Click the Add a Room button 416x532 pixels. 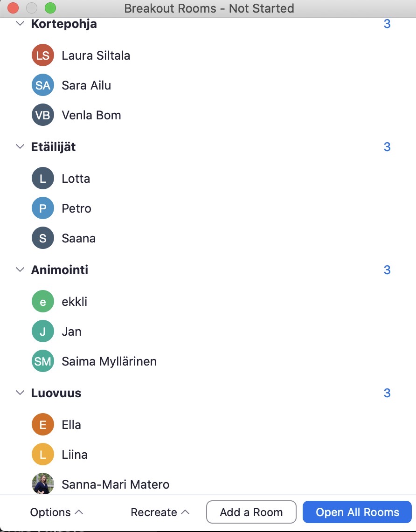point(251,512)
